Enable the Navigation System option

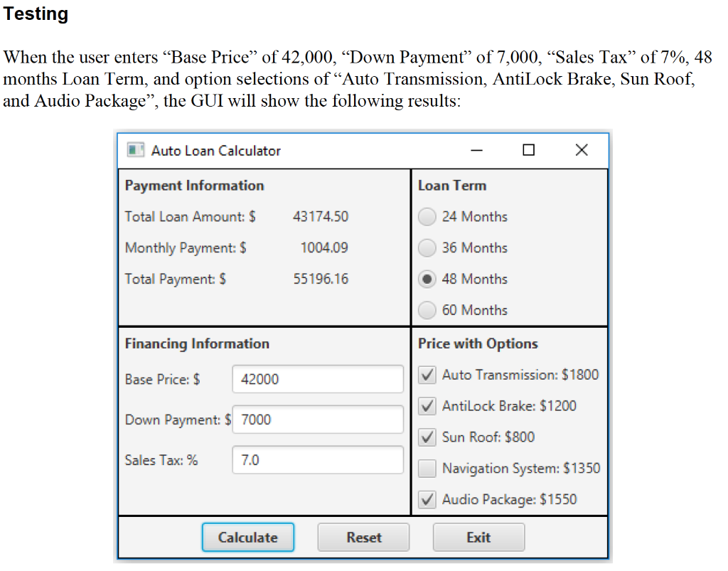click(427, 468)
